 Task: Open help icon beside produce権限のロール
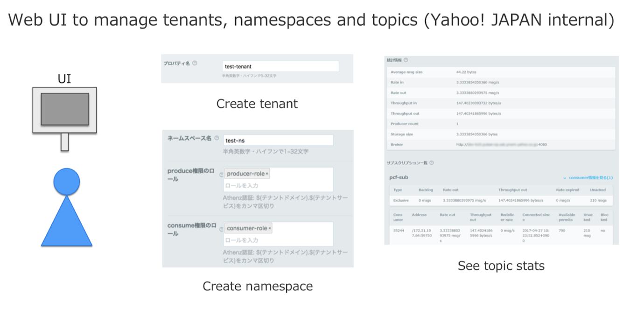pyautogui.click(x=221, y=175)
